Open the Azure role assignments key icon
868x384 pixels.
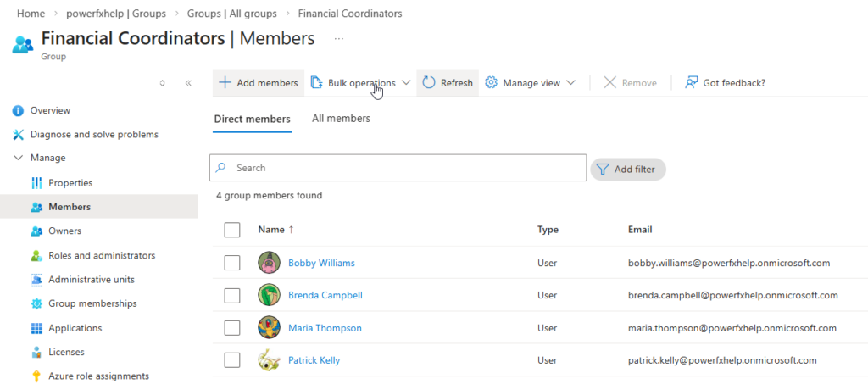pyautogui.click(x=36, y=376)
